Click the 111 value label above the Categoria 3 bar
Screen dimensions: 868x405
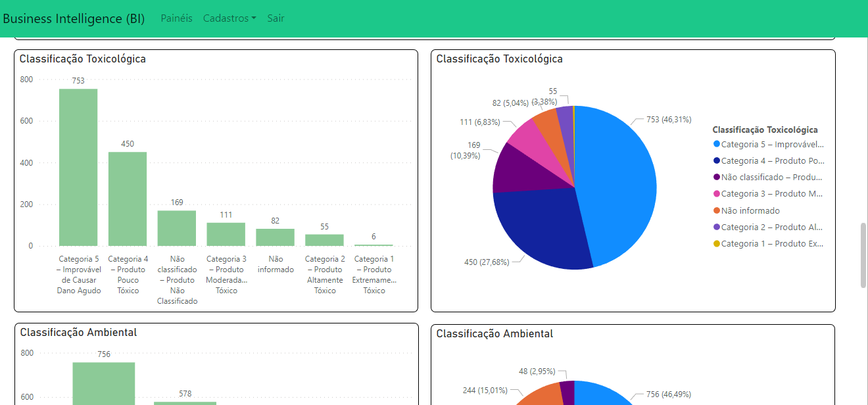(x=226, y=215)
